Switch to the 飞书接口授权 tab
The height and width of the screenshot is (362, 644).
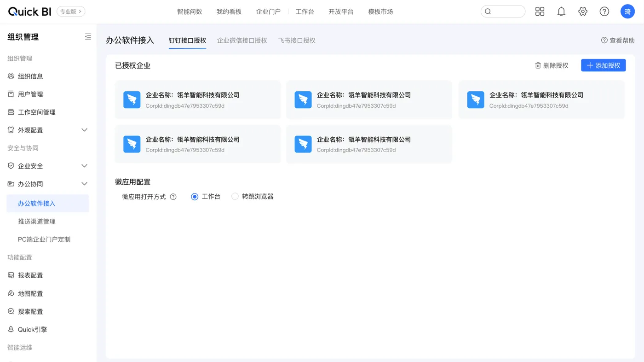click(x=297, y=41)
